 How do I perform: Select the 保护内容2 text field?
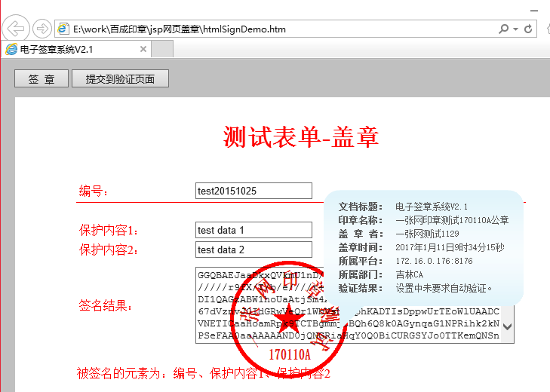point(253,250)
